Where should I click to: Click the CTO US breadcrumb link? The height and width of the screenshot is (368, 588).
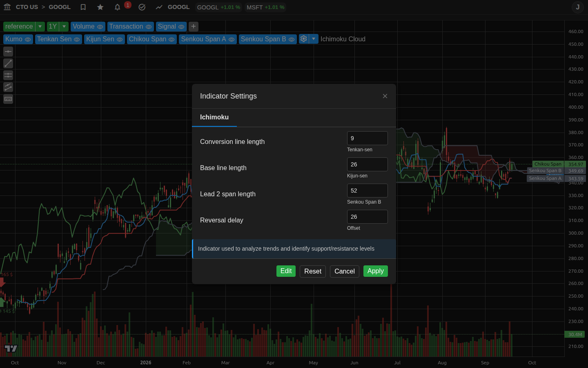click(27, 7)
